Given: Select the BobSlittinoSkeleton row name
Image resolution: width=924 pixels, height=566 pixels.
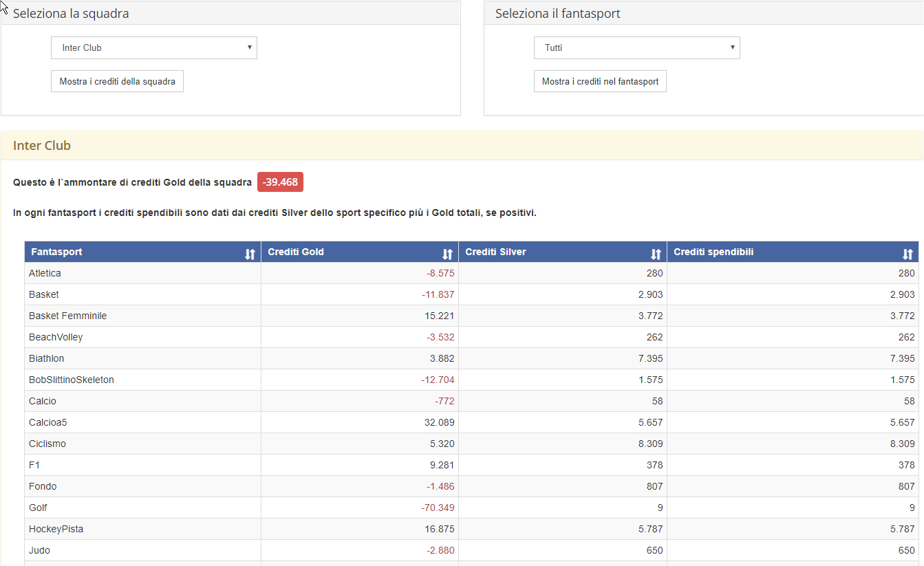Looking at the screenshot, I should pyautogui.click(x=72, y=380).
